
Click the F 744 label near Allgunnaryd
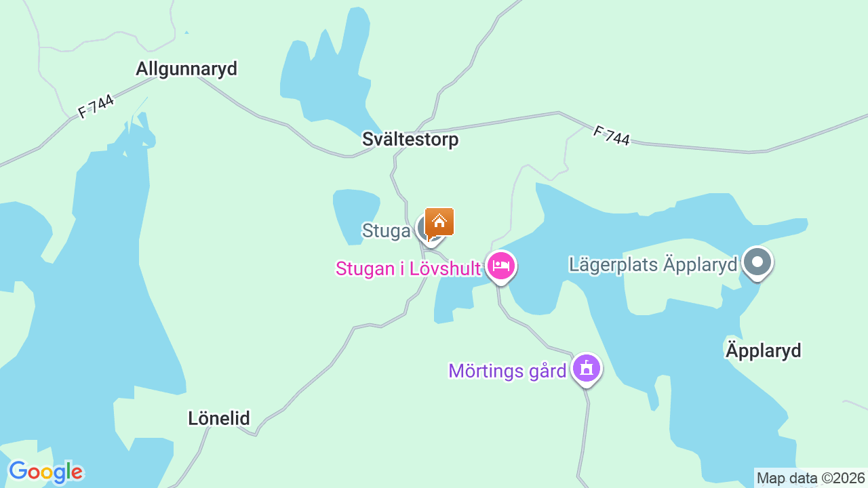[96, 106]
